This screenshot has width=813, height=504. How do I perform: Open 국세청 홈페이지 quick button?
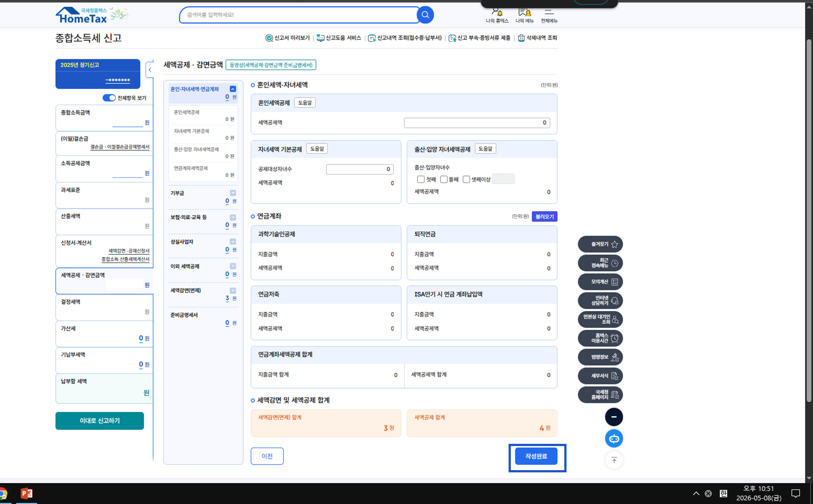[x=600, y=394]
